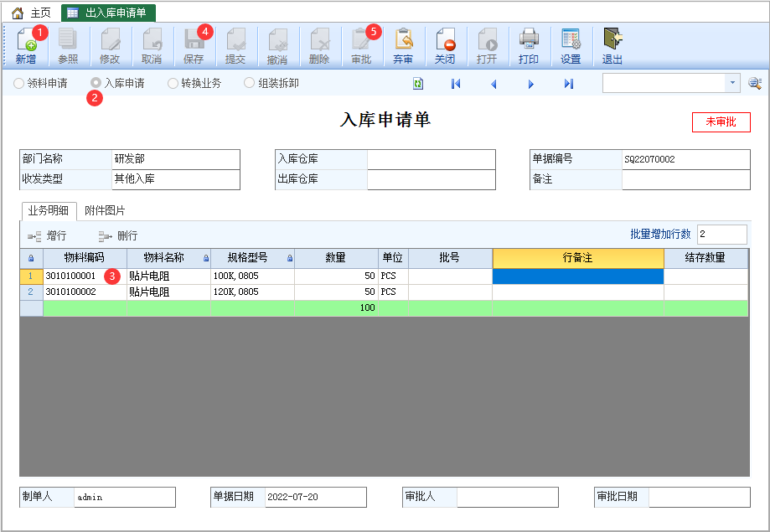
Task: Click cell 3010100002 in the grid
Action: [x=85, y=292]
